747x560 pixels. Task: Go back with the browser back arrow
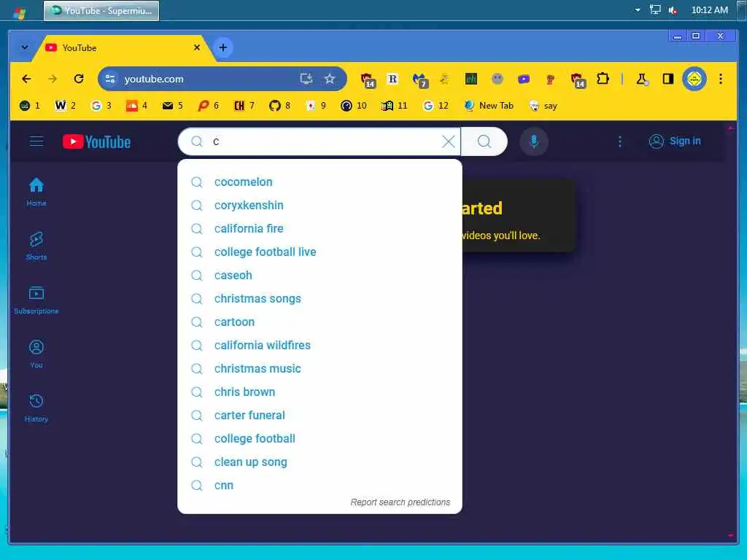[x=27, y=79]
